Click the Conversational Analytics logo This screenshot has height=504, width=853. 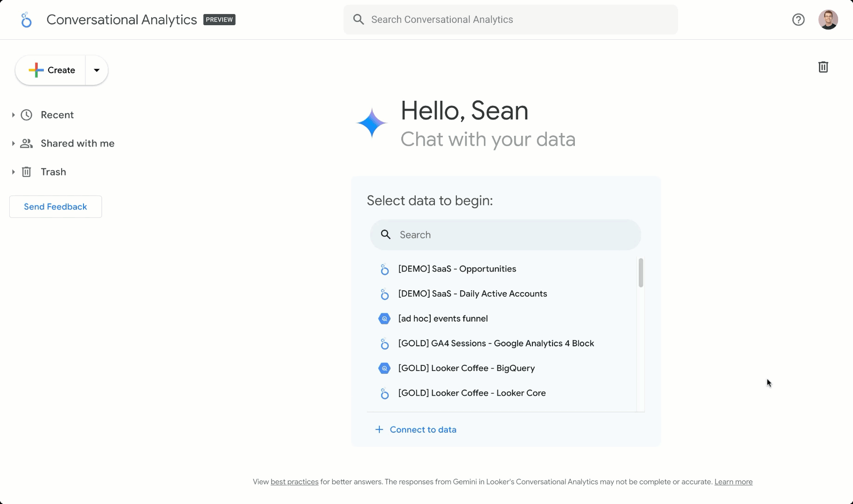point(26,20)
